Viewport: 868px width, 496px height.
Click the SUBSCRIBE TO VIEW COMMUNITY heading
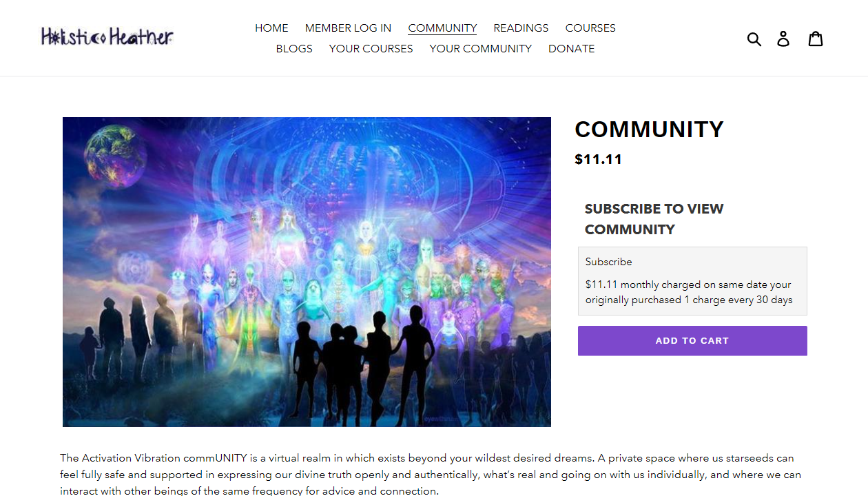(654, 219)
